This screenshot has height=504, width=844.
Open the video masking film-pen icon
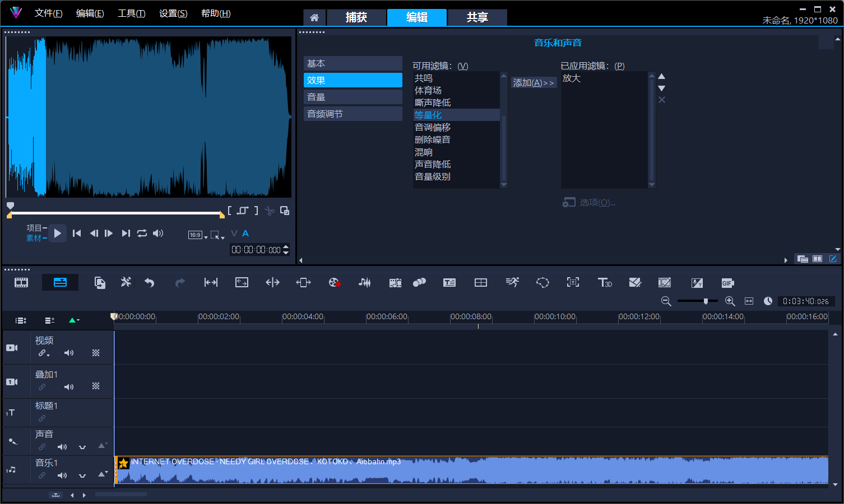pos(665,283)
